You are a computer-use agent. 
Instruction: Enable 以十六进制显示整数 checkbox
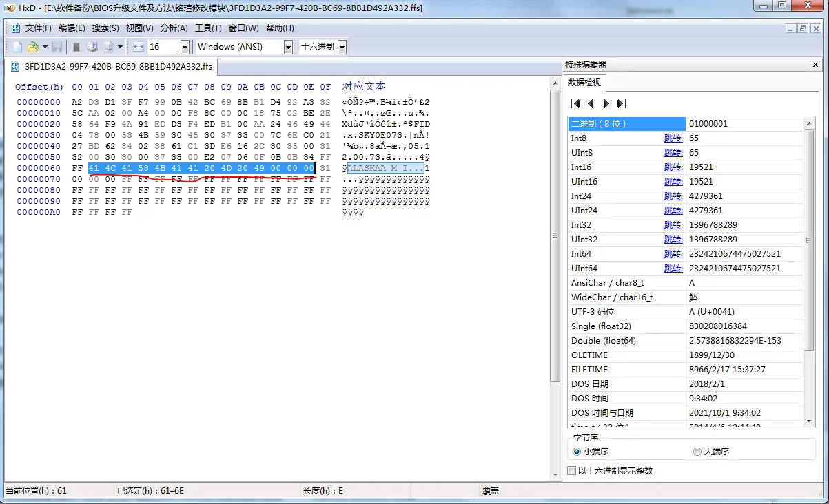point(571,471)
